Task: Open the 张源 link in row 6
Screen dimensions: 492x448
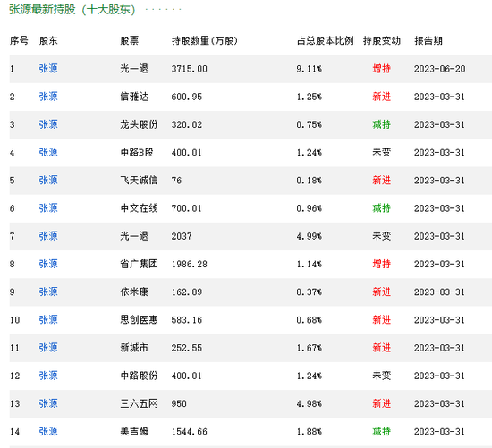Action: click(48, 208)
